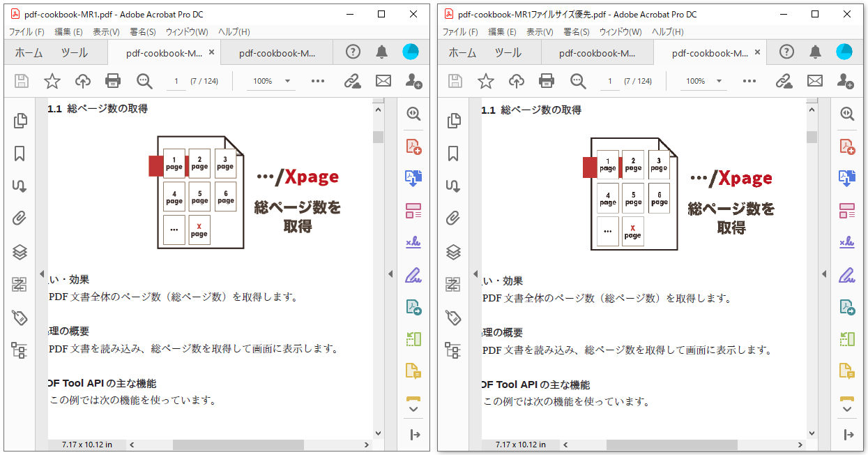
Task: Open page thumbnails panel in pdf-cookbook-MR1.pdf window
Action: click(20, 121)
